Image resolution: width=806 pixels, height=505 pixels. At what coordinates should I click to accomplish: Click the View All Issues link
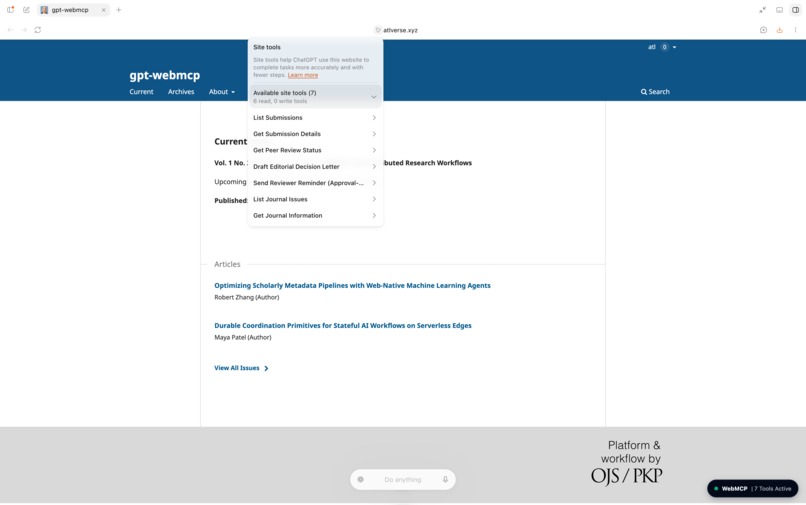coord(241,368)
